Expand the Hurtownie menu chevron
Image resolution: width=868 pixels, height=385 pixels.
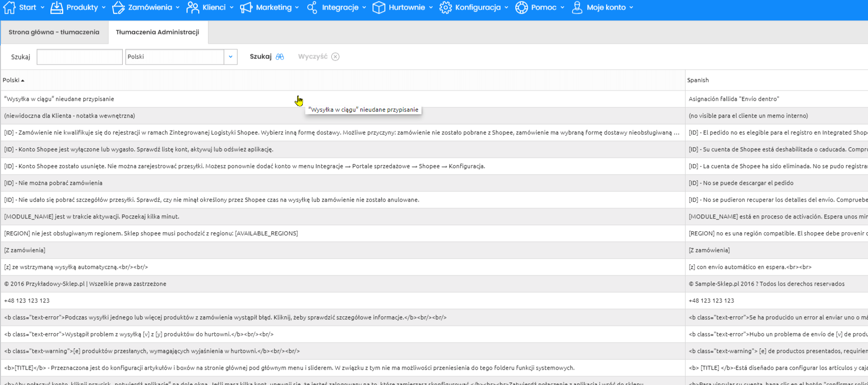pyautogui.click(x=431, y=8)
